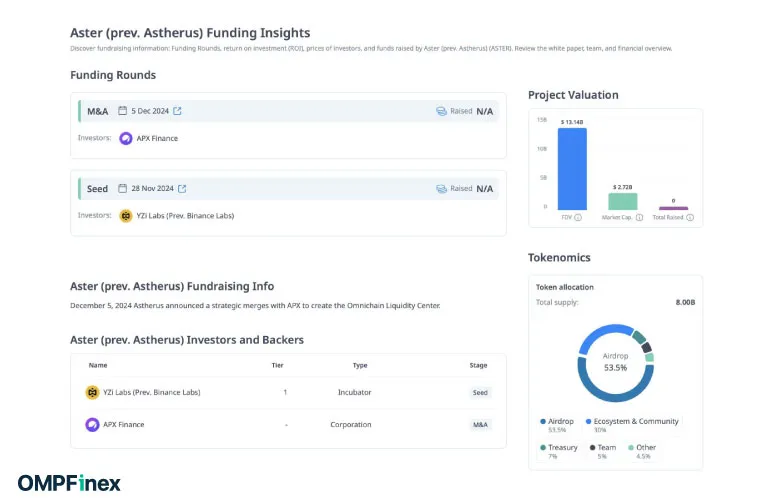Click the OMPFinex logo

[x=69, y=483]
